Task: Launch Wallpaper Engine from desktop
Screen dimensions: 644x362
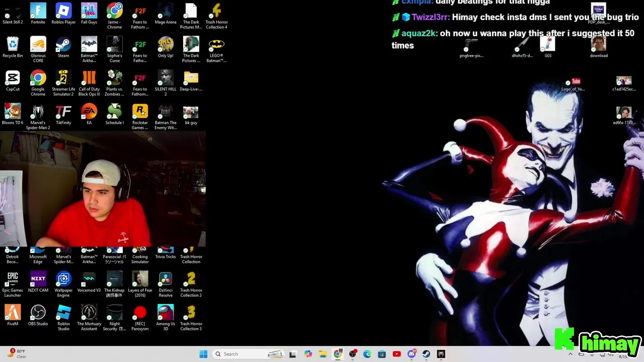Action: pyautogui.click(x=63, y=285)
